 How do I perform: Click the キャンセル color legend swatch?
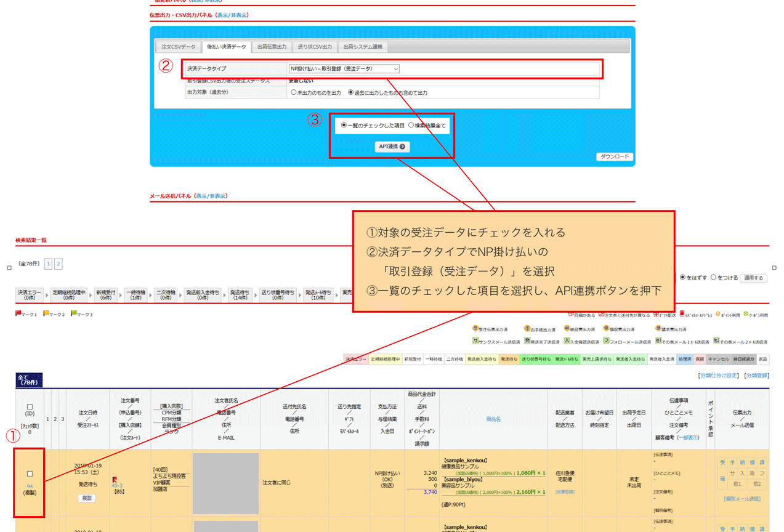click(x=718, y=358)
